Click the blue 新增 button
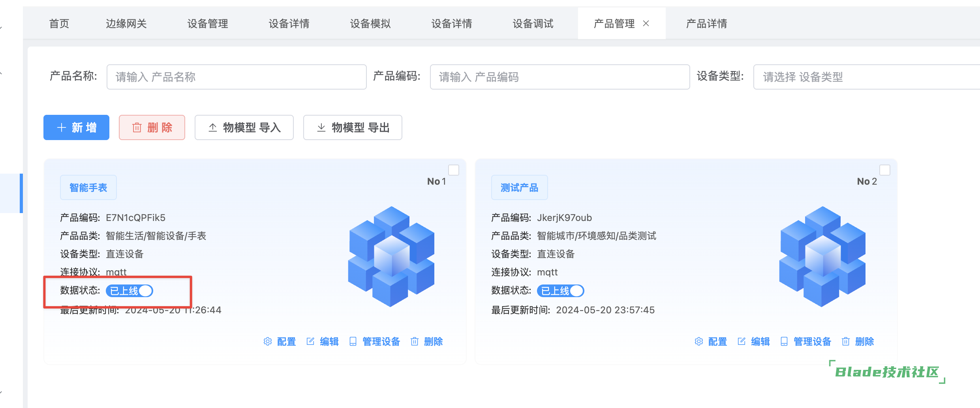This screenshot has width=980, height=408. pyautogui.click(x=76, y=127)
